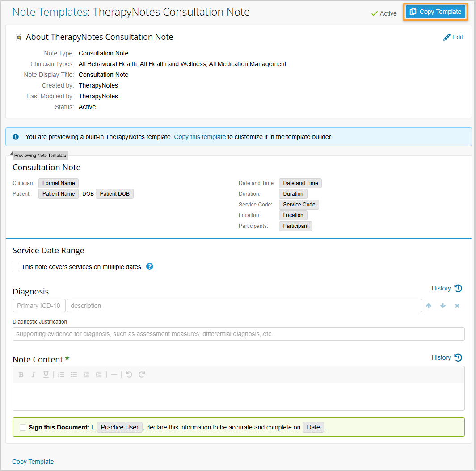Image resolution: width=476 pixels, height=471 pixels.
Task: Click the Status Active value
Action: click(x=87, y=107)
